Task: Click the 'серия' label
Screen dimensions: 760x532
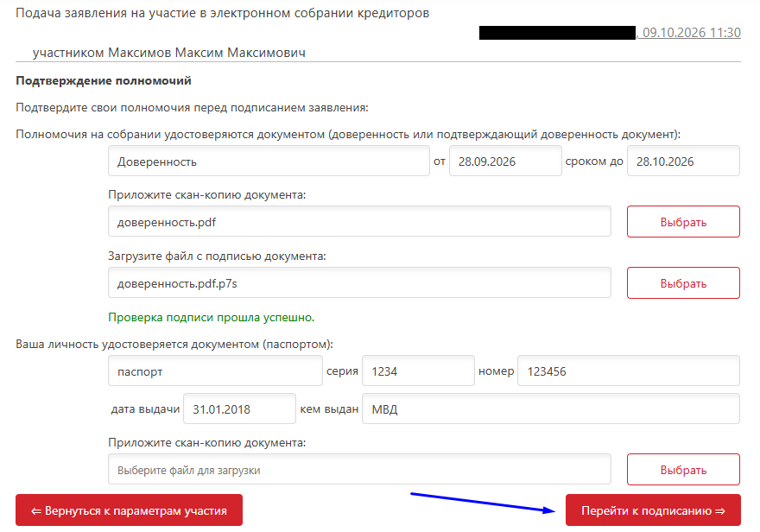Action: (342, 371)
